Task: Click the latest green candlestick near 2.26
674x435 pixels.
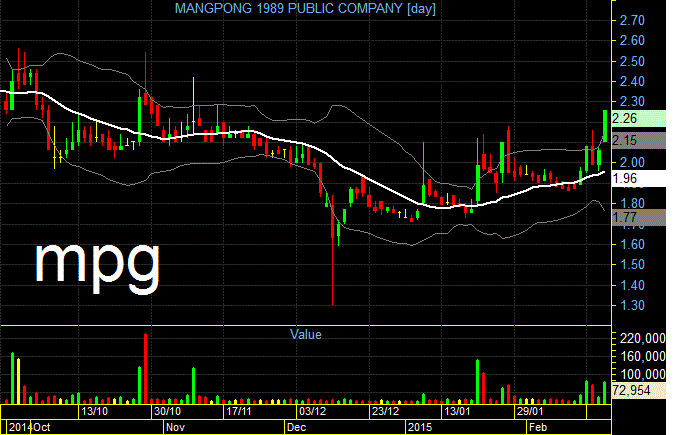Action: tap(605, 126)
